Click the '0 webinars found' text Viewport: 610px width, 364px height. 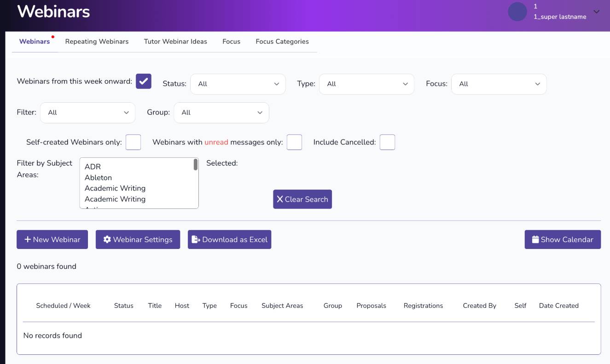click(46, 266)
